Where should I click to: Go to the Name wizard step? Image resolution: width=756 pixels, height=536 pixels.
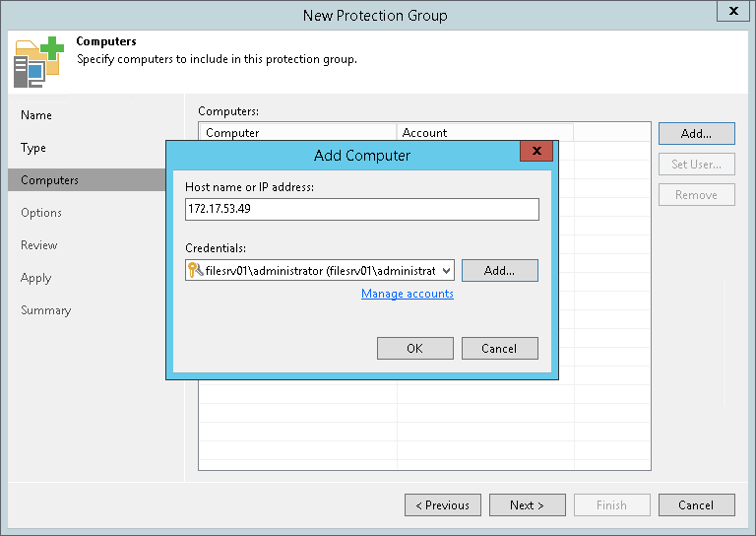[36, 115]
